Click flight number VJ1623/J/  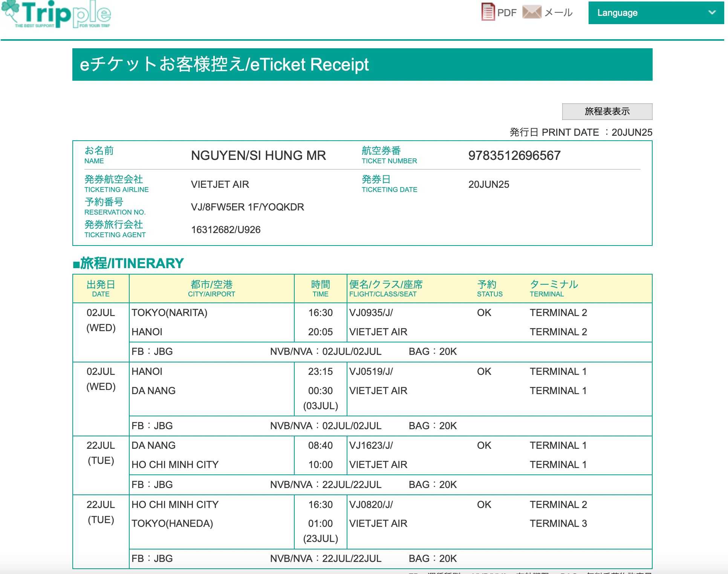pyautogui.click(x=371, y=445)
